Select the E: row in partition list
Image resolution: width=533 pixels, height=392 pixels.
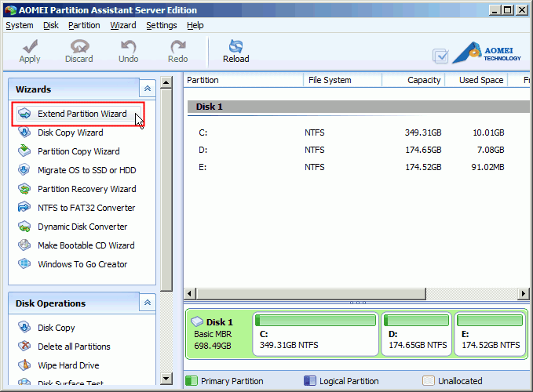358,167
